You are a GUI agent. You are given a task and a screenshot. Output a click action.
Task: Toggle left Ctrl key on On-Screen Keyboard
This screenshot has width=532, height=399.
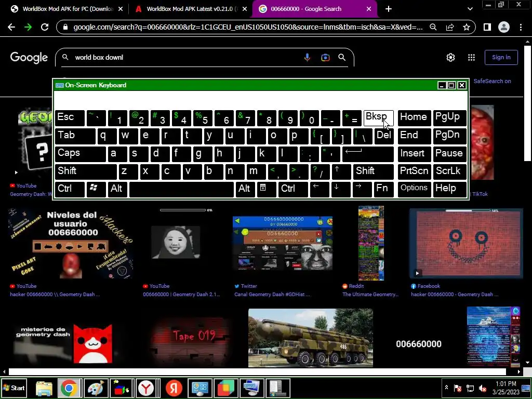[70, 189]
